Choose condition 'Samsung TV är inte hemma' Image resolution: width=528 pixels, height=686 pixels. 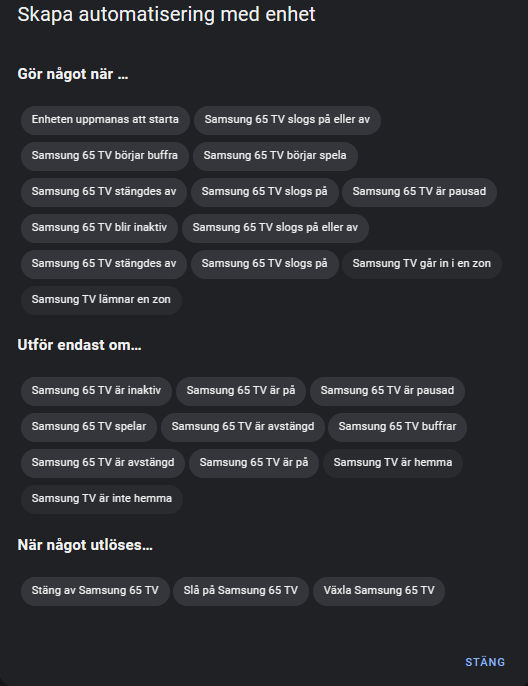point(102,499)
